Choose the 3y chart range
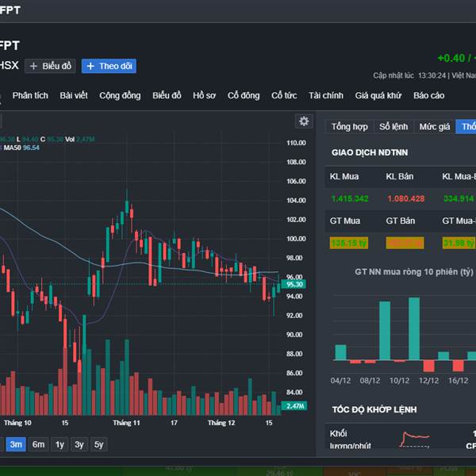Image resolution: width=476 pixels, height=476 pixels. pyautogui.click(x=79, y=444)
